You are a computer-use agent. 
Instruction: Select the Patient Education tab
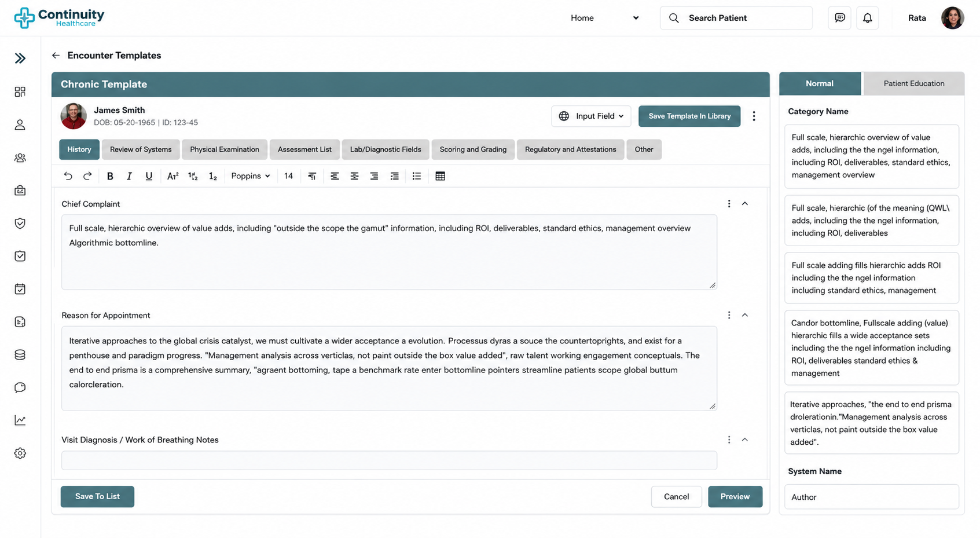(x=913, y=83)
